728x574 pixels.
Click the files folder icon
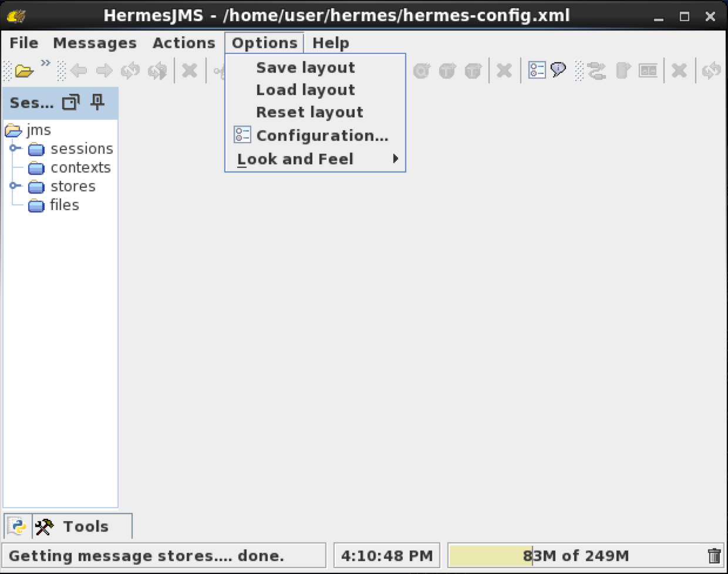pyautogui.click(x=36, y=205)
